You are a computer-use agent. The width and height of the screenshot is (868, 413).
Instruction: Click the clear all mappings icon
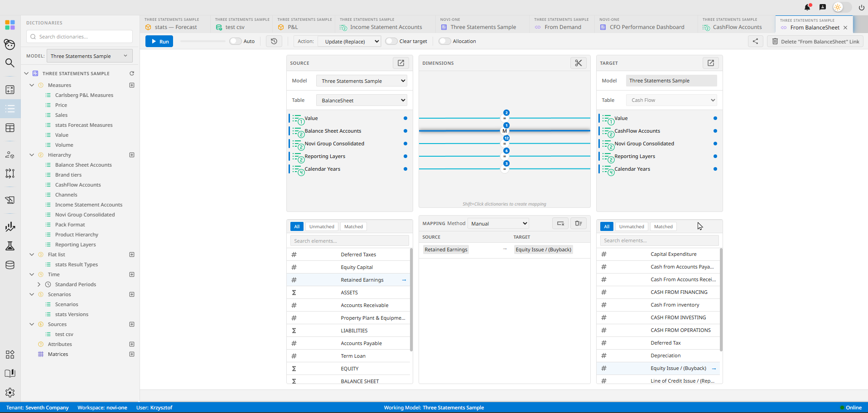(x=579, y=223)
